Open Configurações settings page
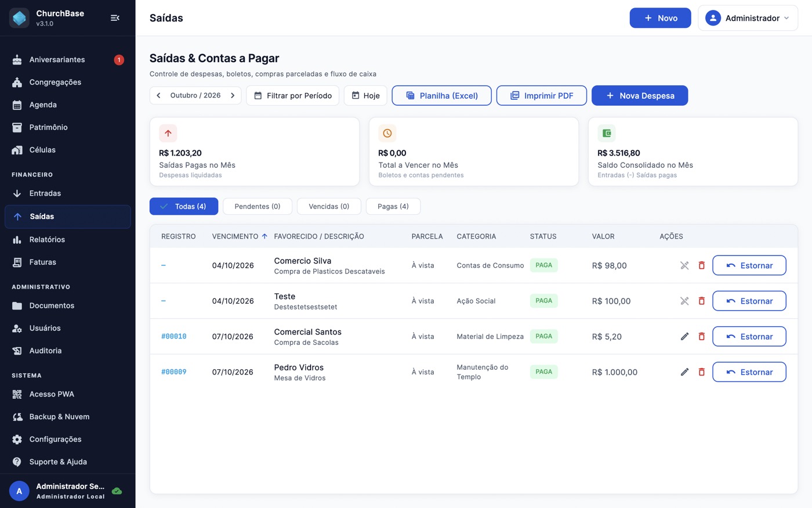Screen dimensions: 812x508 point(68,439)
